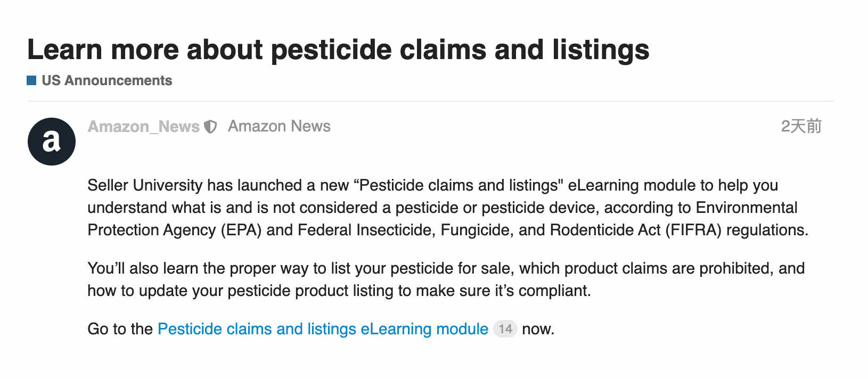Image resolution: width=868 pixels, height=379 pixels.
Task: Click the topic title about pesticide claims
Action: [x=338, y=50]
